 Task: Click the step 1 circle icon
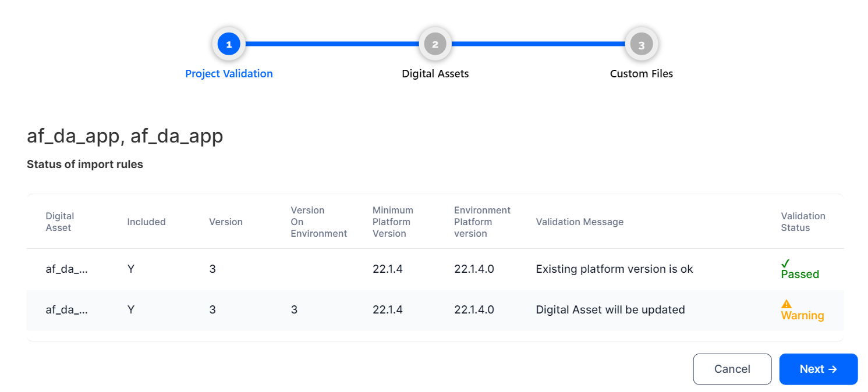point(229,44)
